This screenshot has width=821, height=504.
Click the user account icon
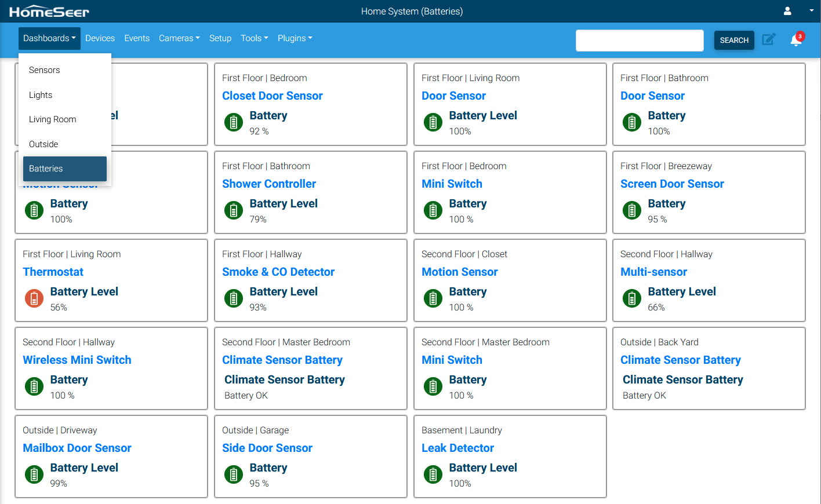coord(787,11)
